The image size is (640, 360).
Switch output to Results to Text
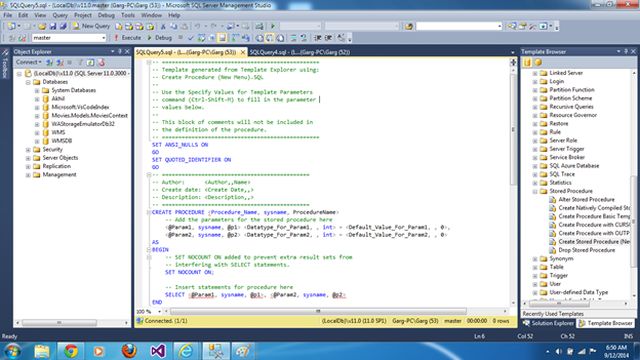point(259,38)
